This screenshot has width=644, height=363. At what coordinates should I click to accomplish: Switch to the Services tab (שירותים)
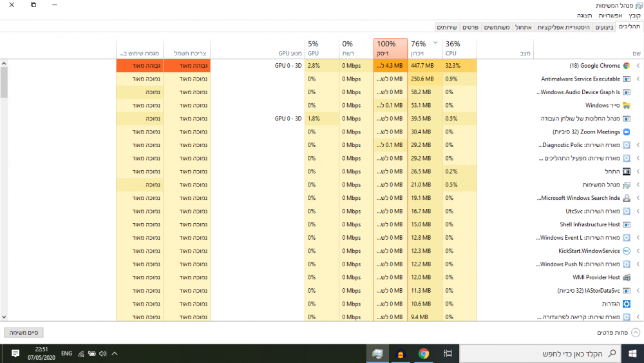point(447,27)
